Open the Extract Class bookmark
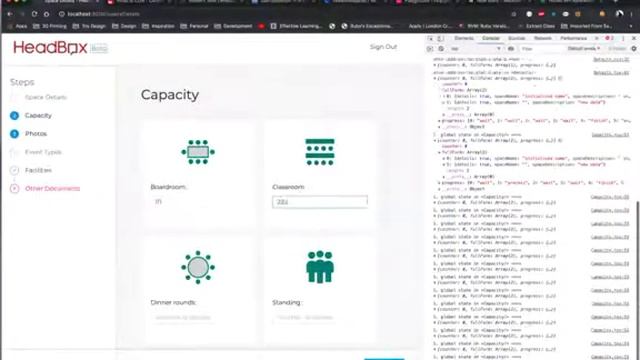The width and height of the screenshot is (640, 360). (536, 26)
